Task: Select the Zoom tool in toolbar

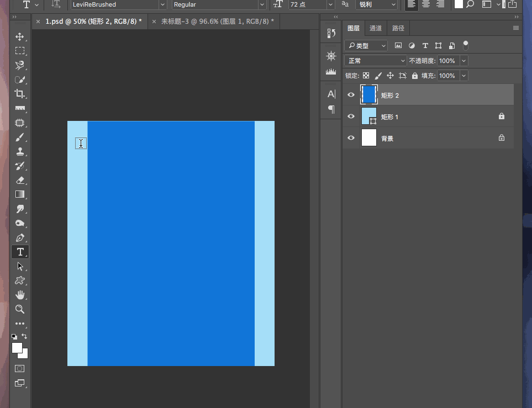Action: point(20,309)
